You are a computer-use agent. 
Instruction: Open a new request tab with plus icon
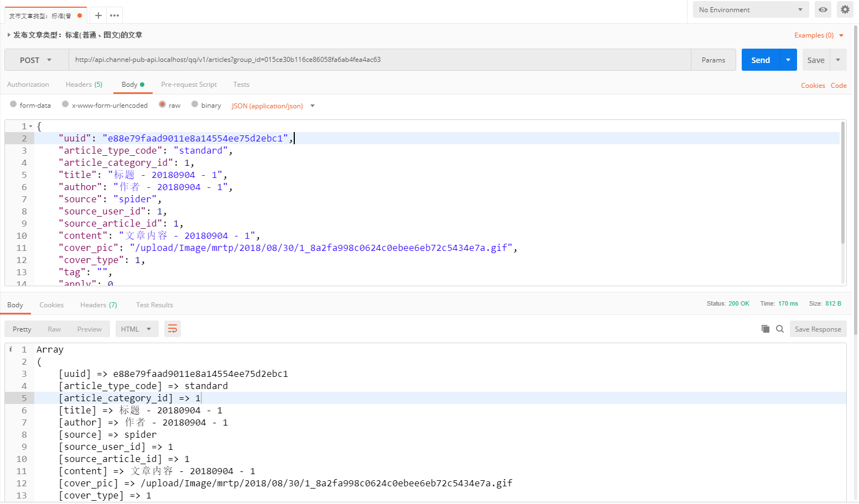[x=98, y=15]
